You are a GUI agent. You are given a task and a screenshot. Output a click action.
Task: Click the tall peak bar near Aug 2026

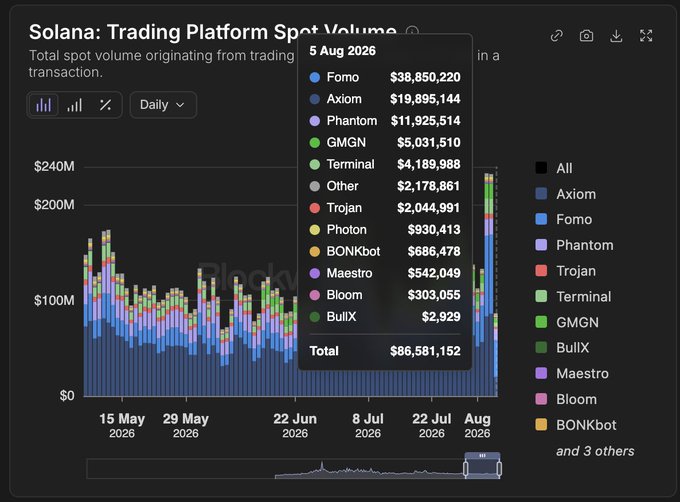click(x=489, y=285)
